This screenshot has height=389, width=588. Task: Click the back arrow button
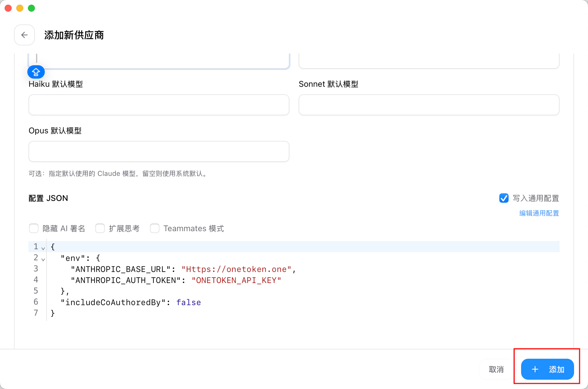(24, 35)
